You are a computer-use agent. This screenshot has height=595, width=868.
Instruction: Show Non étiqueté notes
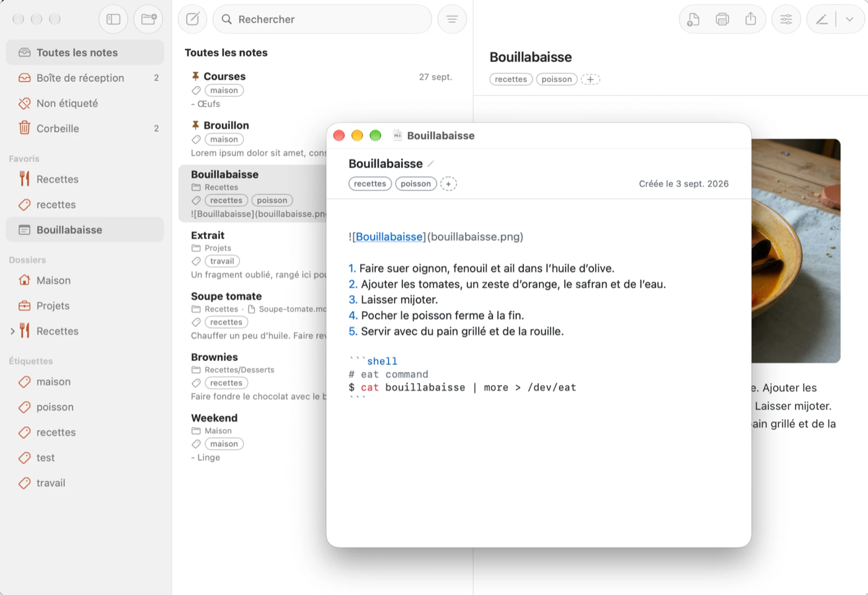[85, 104]
